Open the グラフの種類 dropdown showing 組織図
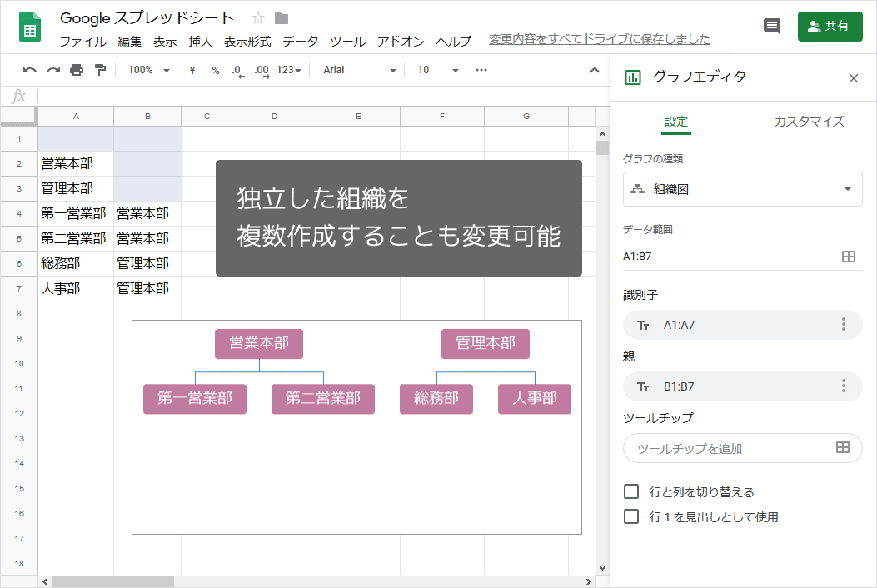The image size is (877, 588). [742, 189]
